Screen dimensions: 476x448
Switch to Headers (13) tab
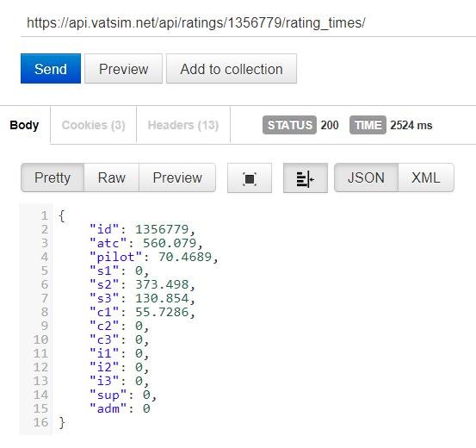click(183, 125)
